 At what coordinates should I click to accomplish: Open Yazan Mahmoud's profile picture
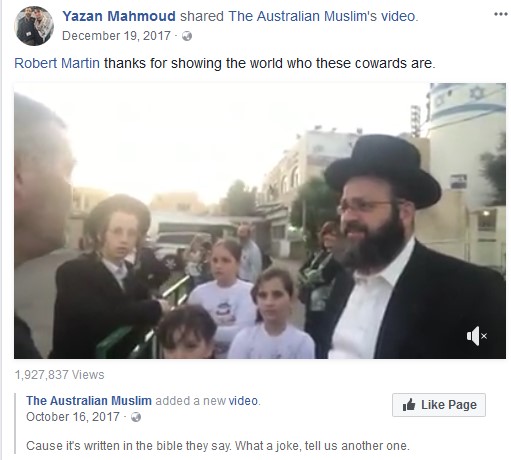click(x=34, y=26)
